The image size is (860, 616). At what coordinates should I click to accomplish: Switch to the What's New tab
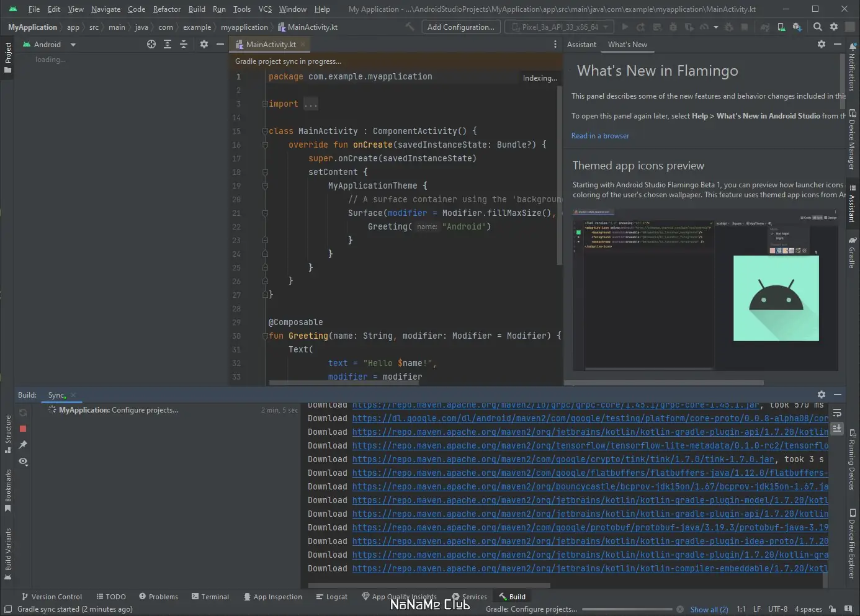627,44
